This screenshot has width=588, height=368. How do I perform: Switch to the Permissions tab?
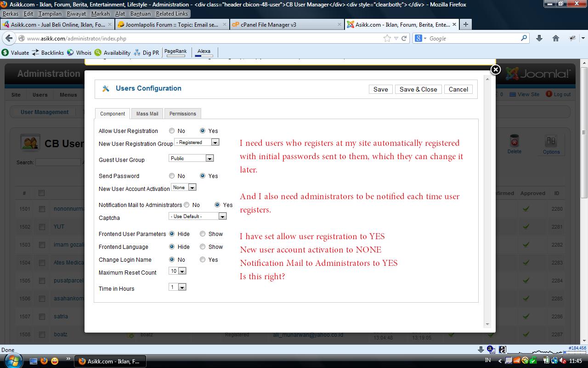(x=182, y=114)
